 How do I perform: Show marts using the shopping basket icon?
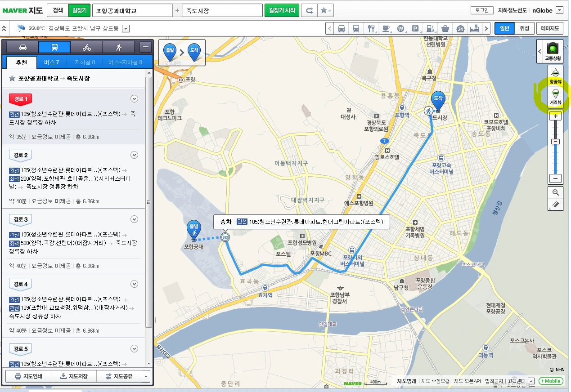tap(445, 29)
